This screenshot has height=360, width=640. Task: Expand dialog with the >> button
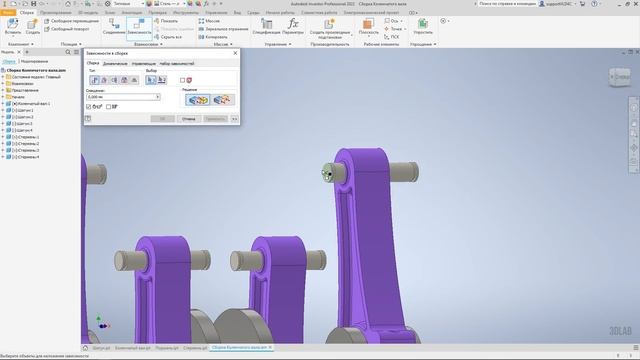(235, 119)
